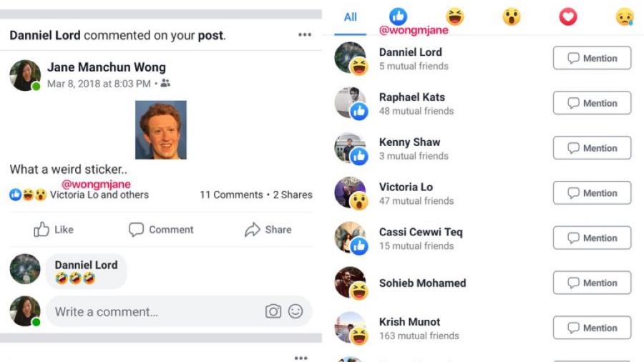The height and width of the screenshot is (362, 644).
Task: Select the blue Like reactions tab
Action: (399, 16)
